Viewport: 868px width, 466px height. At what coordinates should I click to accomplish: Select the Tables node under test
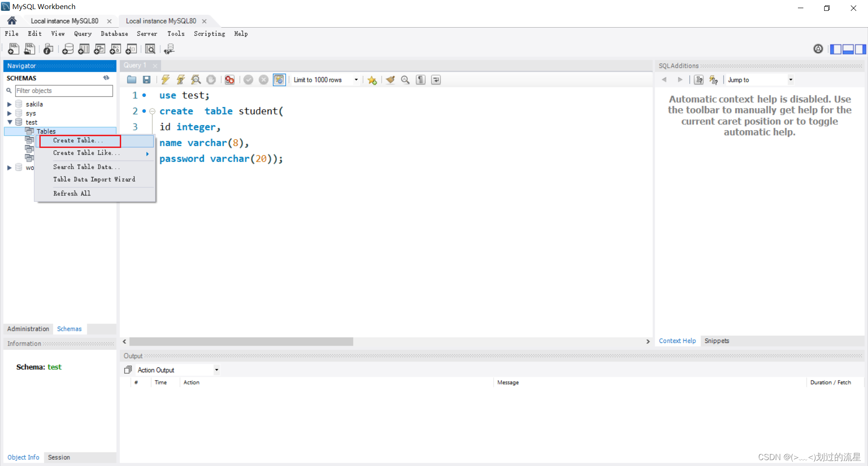[x=46, y=131]
